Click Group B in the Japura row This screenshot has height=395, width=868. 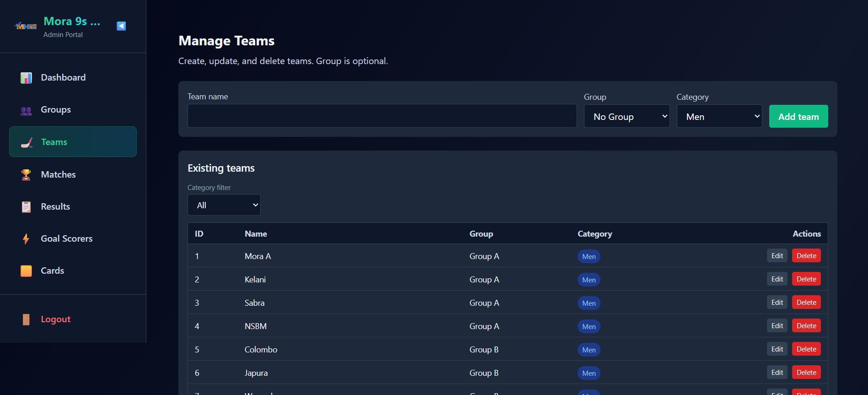pyautogui.click(x=484, y=373)
